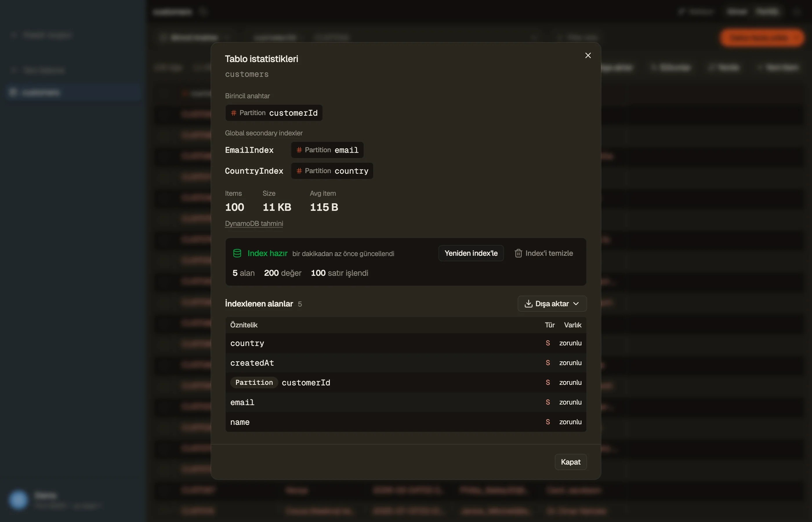
Task: Click the hash icon beside Partition customerId
Action: click(233, 113)
